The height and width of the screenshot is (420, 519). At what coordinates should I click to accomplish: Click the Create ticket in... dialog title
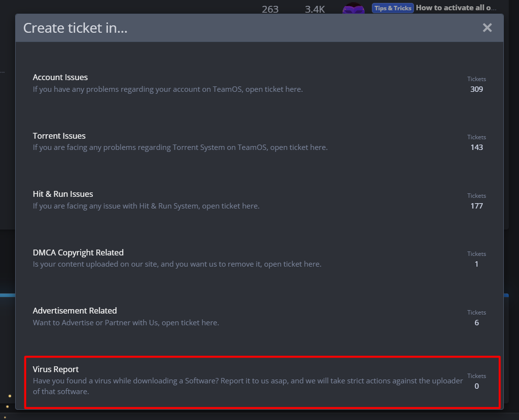pos(75,28)
